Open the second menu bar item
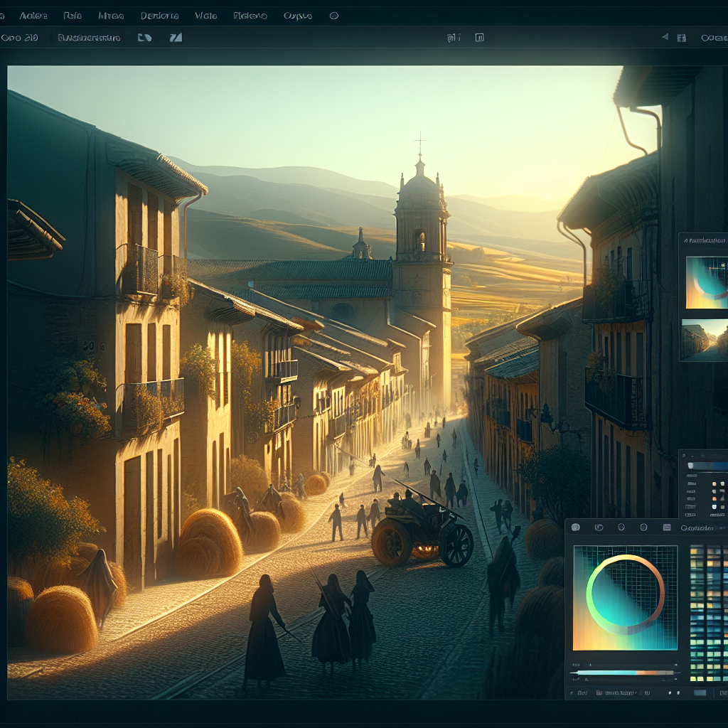The height and width of the screenshot is (728, 728). pos(73,16)
